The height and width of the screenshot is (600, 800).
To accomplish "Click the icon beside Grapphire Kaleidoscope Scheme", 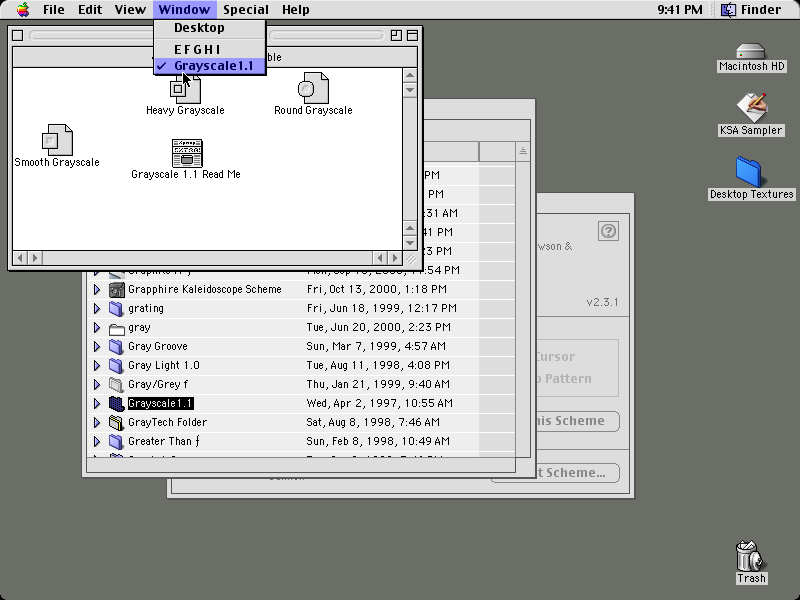I will click(x=117, y=290).
